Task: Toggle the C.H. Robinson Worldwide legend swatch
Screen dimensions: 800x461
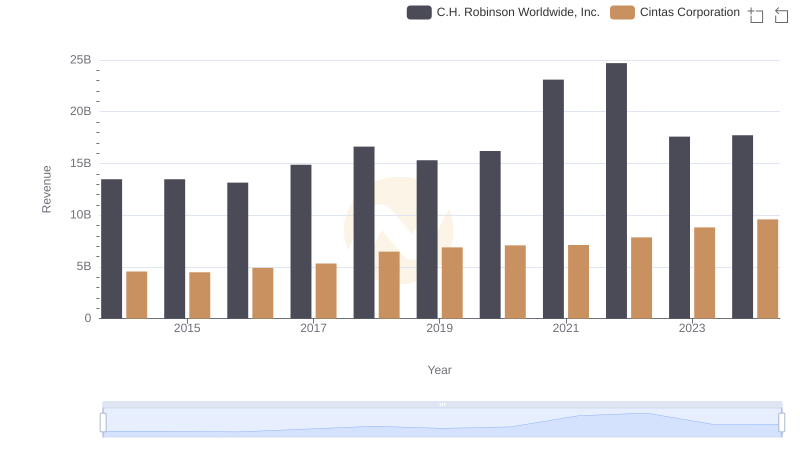Action: pyautogui.click(x=419, y=12)
